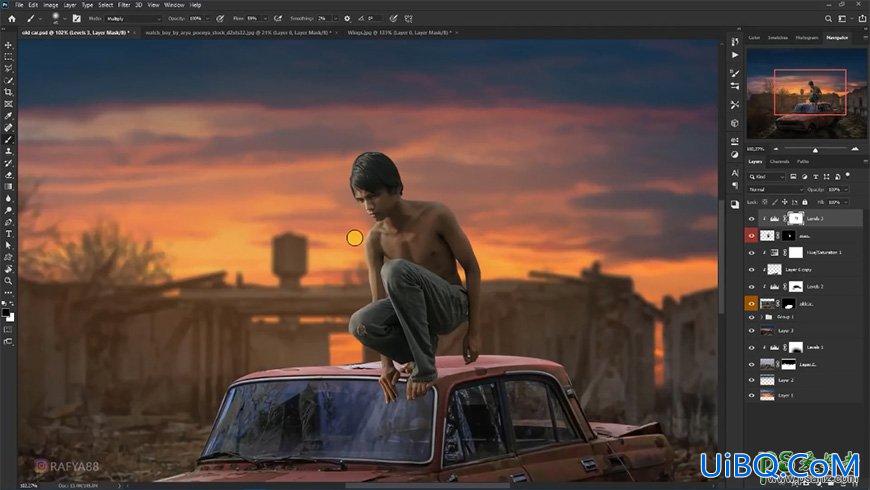Click the Home icon in options bar

[12, 18]
